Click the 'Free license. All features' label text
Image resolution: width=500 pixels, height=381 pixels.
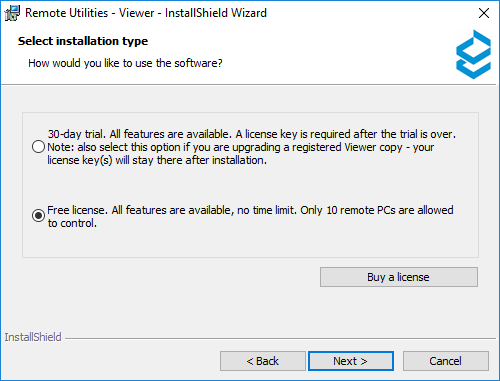(x=250, y=210)
